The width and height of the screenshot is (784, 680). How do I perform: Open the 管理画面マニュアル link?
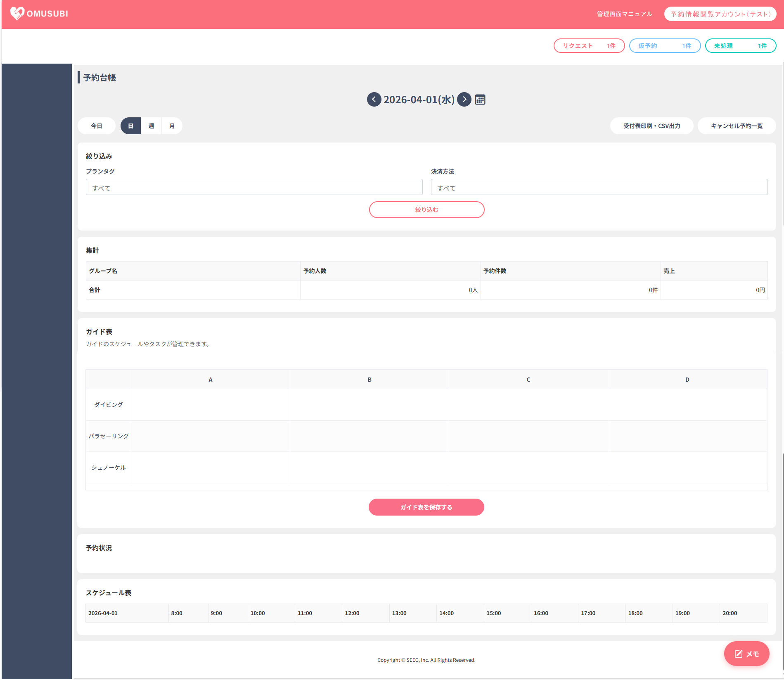pos(624,14)
